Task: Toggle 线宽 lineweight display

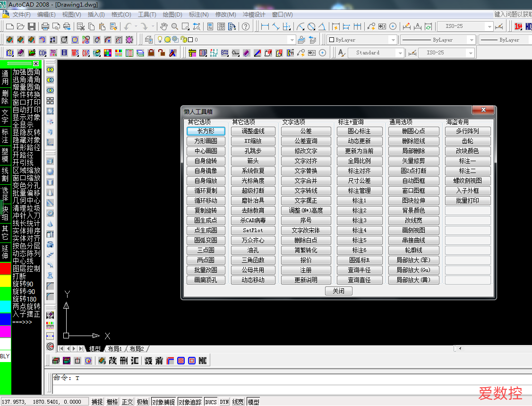Action: (x=238, y=402)
